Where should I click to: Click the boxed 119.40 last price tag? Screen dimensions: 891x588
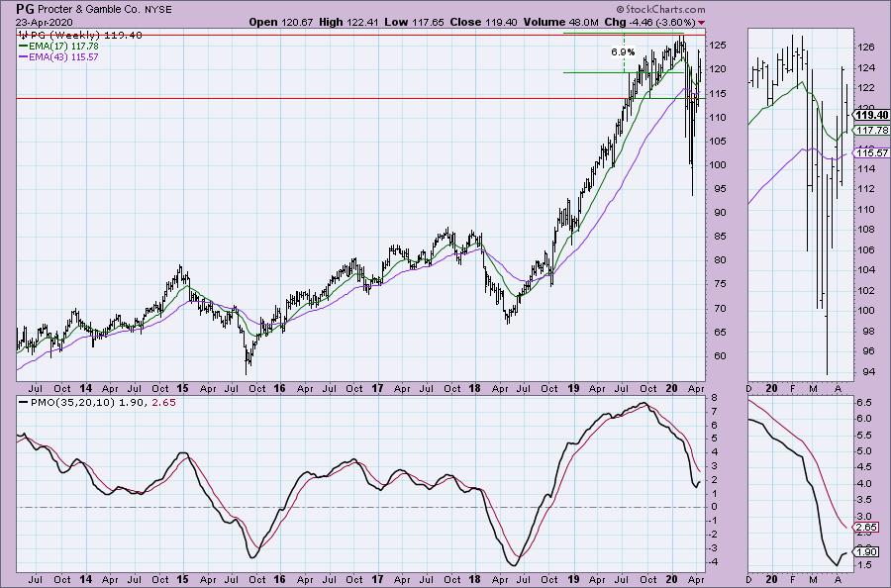[x=871, y=116]
